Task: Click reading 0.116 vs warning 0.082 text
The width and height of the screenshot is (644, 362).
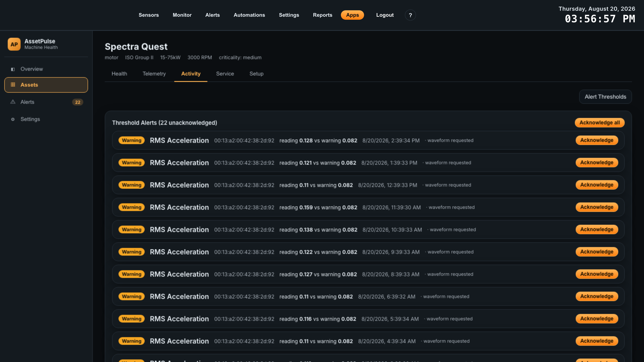Action: point(318,319)
